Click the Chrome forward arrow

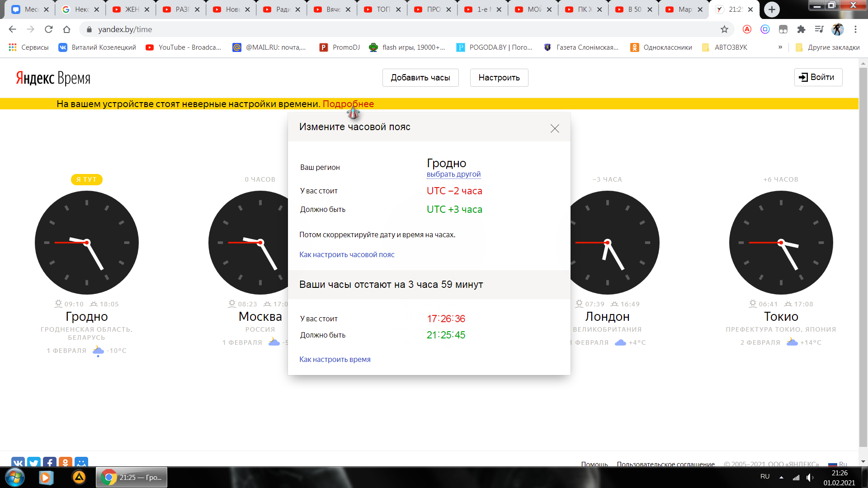tap(30, 29)
